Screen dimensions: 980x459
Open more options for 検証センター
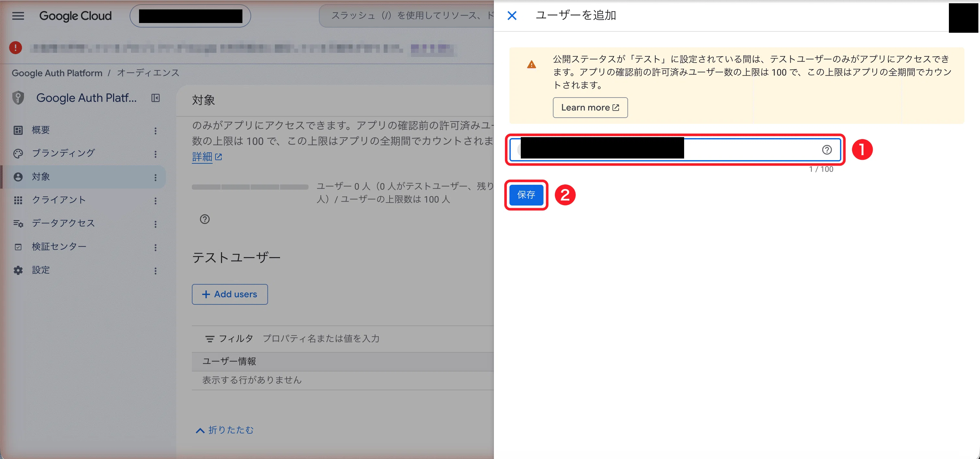coord(155,247)
